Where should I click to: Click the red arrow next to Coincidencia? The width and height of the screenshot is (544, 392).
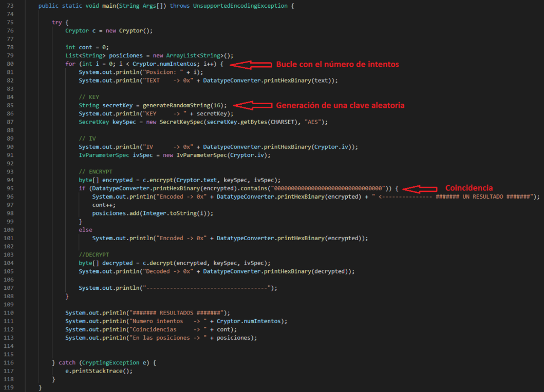tap(419, 188)
